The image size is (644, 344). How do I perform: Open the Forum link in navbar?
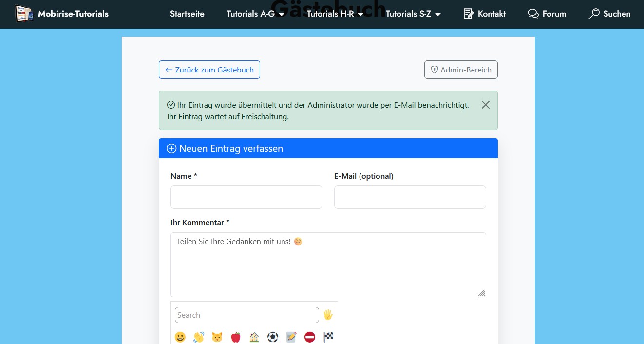(x=547, y=14)
